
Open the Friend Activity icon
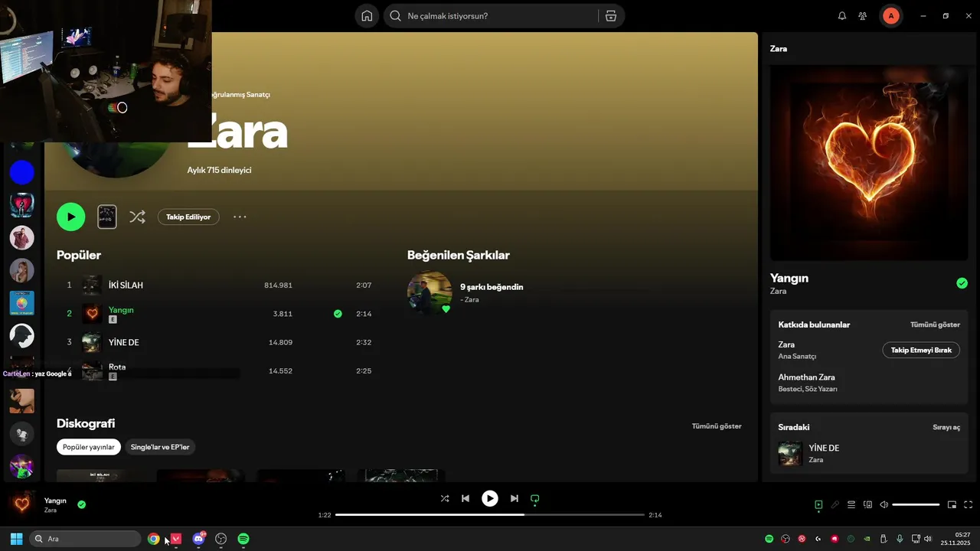tap(863, 16)
